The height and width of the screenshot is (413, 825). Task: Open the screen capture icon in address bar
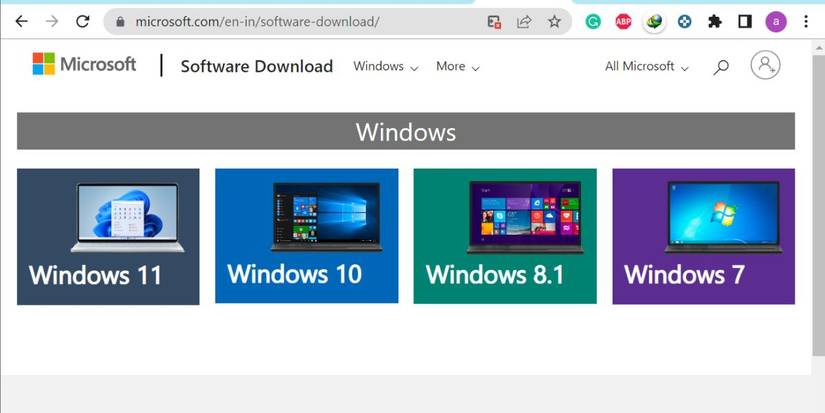click(494, 22)
